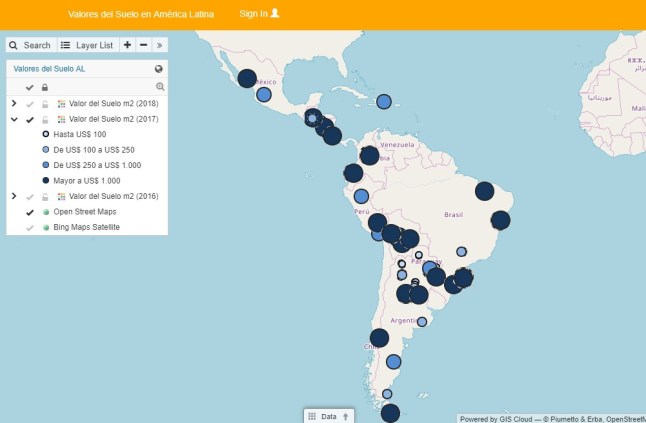Expand Valor del Suelo m2 (2016) legend
The image size is (646, 423).
pyautogui.click(x=14, y=197)
